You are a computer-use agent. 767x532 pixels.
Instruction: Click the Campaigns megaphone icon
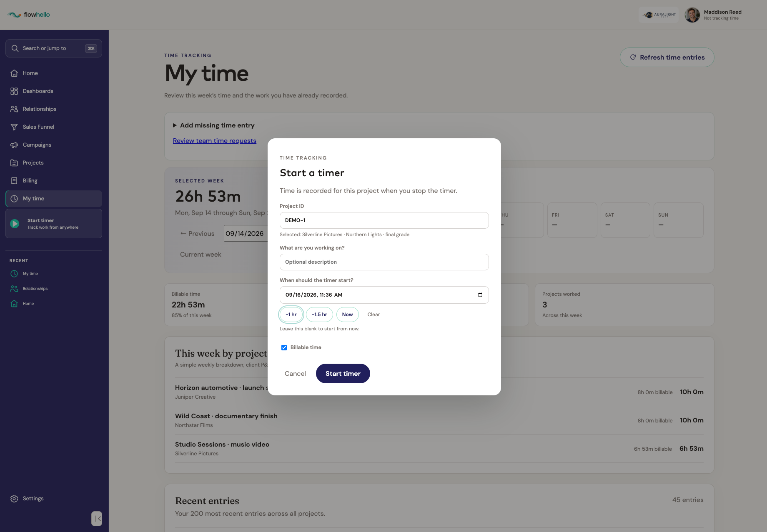tap(14, 145)
